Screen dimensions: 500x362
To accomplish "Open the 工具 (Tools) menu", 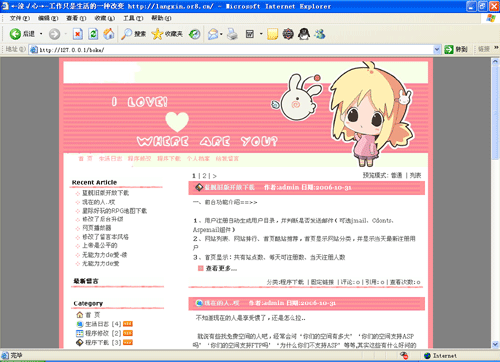I will (x=133, y=18).
